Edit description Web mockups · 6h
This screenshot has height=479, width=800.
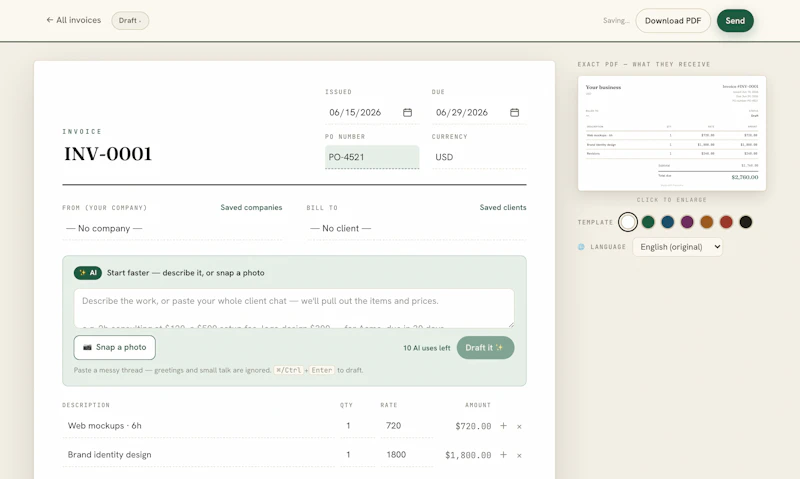click(x=198, y=425)
